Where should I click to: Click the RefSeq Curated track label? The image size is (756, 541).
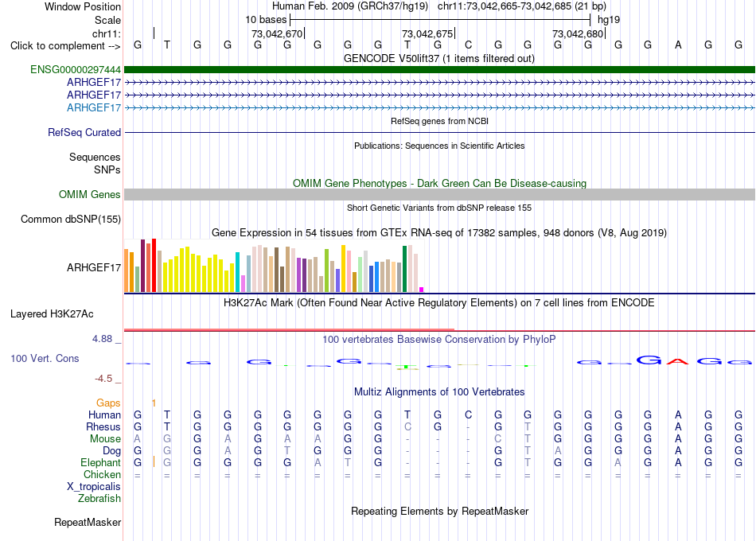(x=84, y=132)
